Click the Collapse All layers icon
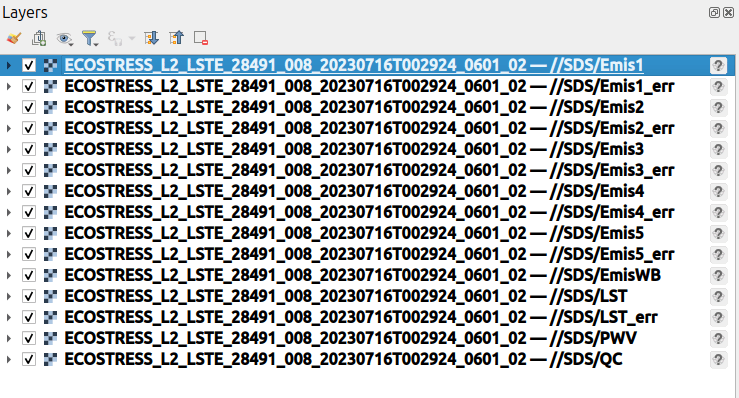Image resolution: width=739 pixels, height=398 pixels. click(177, 38)
